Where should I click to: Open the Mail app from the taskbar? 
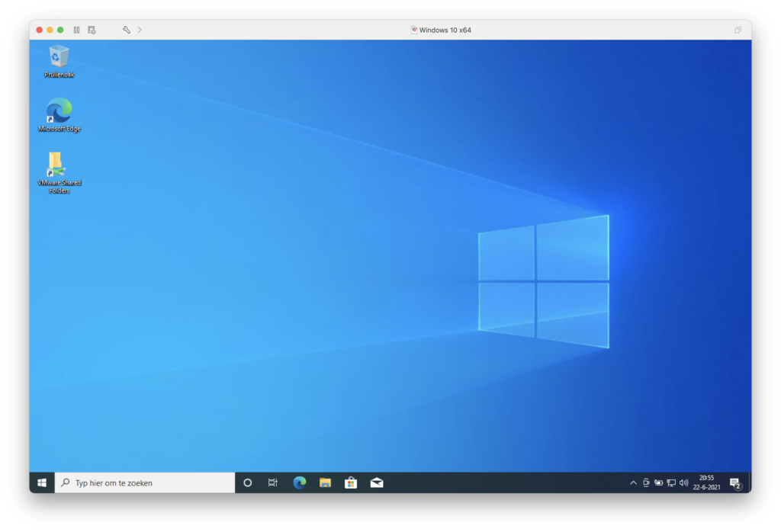pos(377,482)
